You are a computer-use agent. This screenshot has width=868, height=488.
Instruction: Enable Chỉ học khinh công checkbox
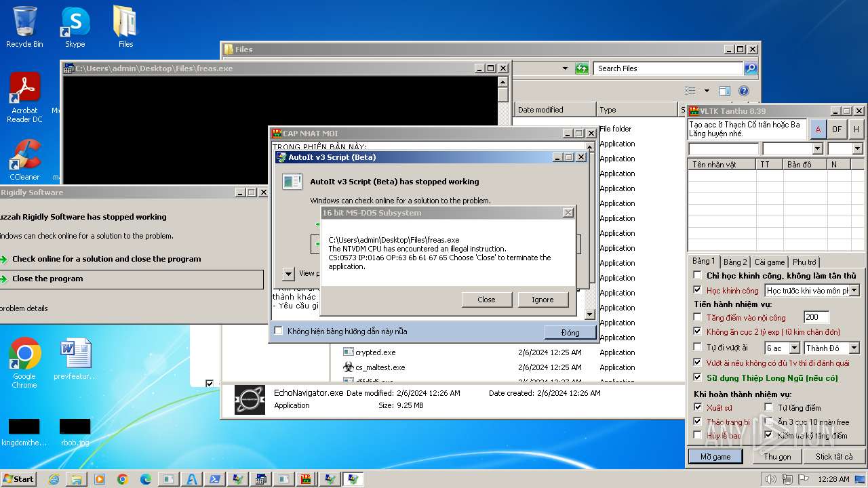click(x=697, y=275)
